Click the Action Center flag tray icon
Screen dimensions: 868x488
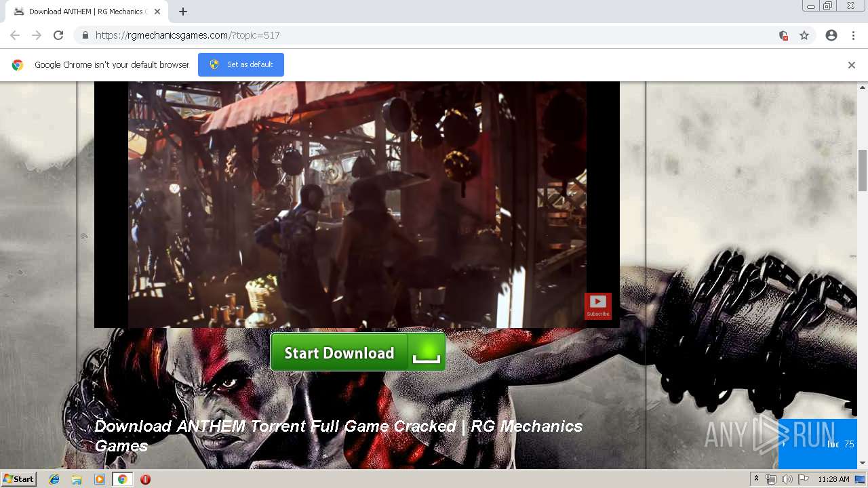(804, 479)
